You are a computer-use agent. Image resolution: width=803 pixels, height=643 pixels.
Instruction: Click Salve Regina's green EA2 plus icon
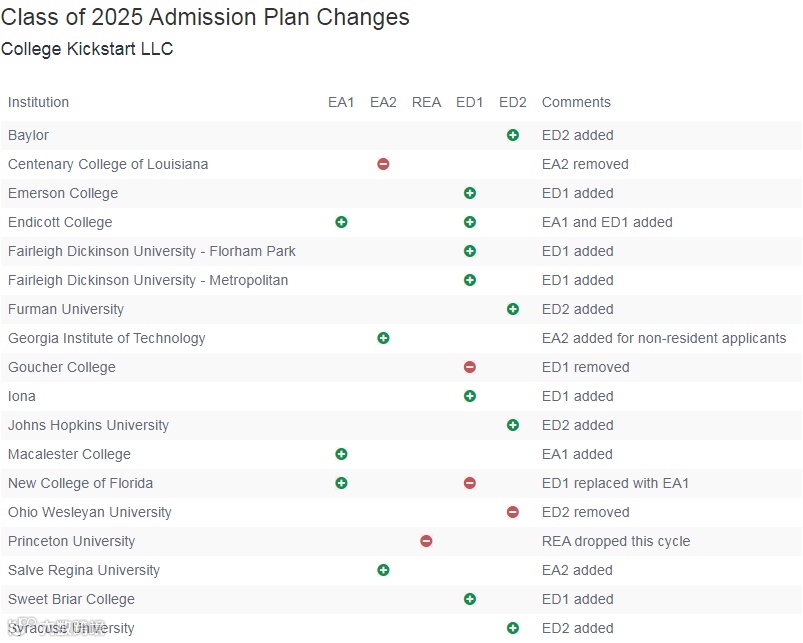pyautogui.click(x=383, y=570)
